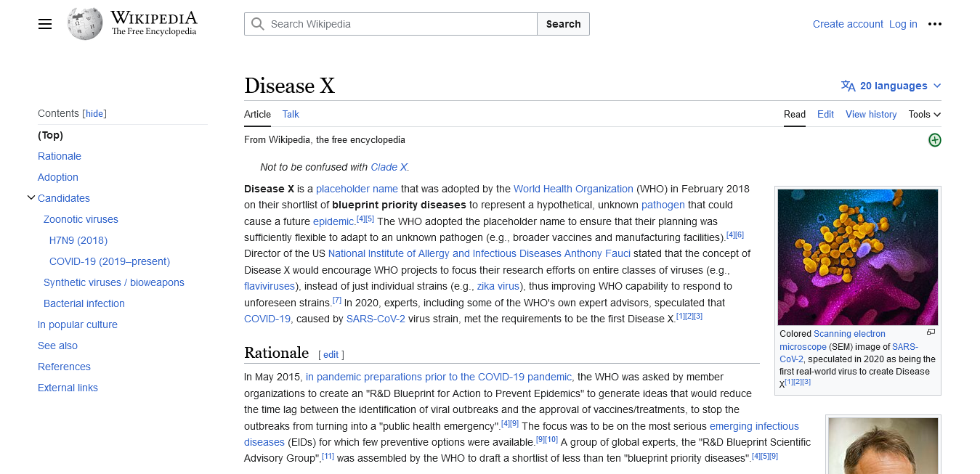Click the language translation icon

click(848, 86)
